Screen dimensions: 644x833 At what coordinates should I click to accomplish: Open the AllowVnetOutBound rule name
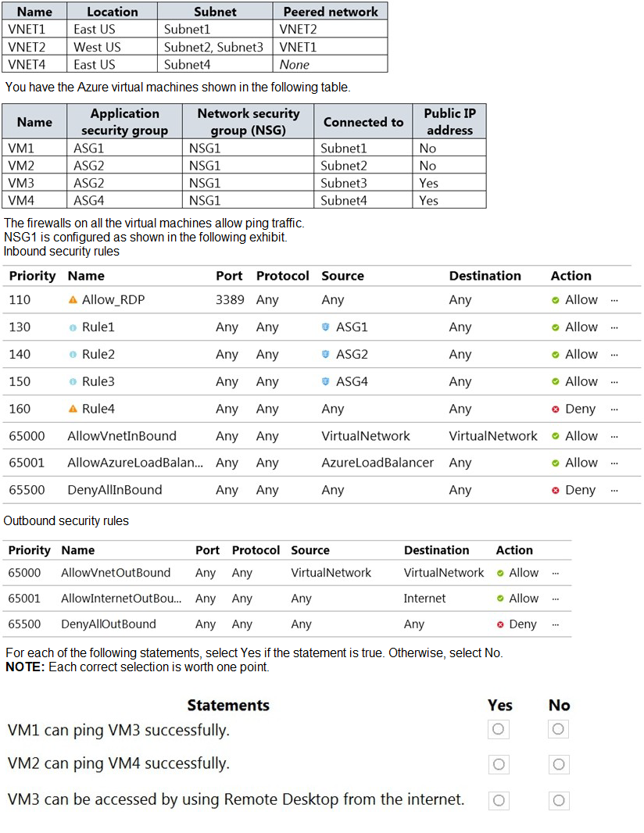pyautogui.click(x=116, y=573)
